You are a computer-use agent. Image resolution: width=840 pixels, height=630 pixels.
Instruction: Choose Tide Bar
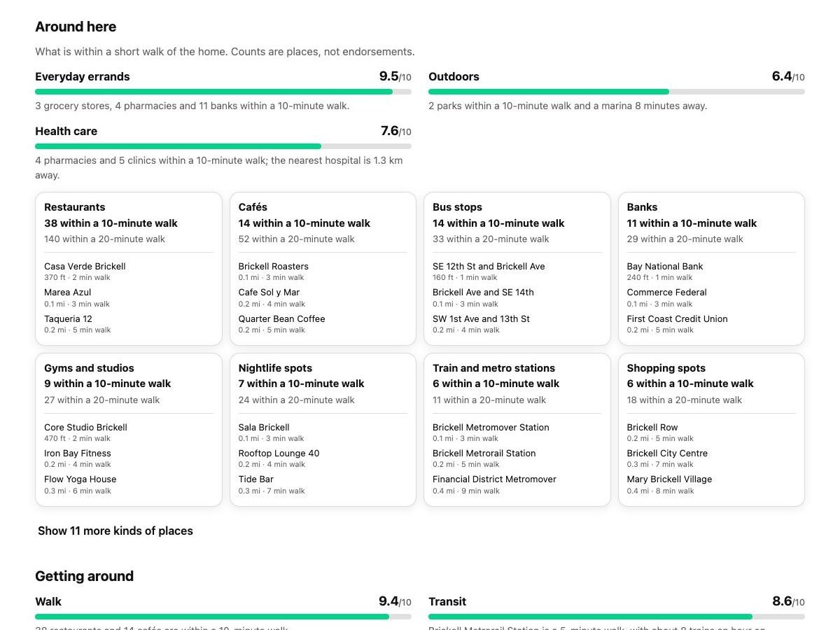coord(256,479)
